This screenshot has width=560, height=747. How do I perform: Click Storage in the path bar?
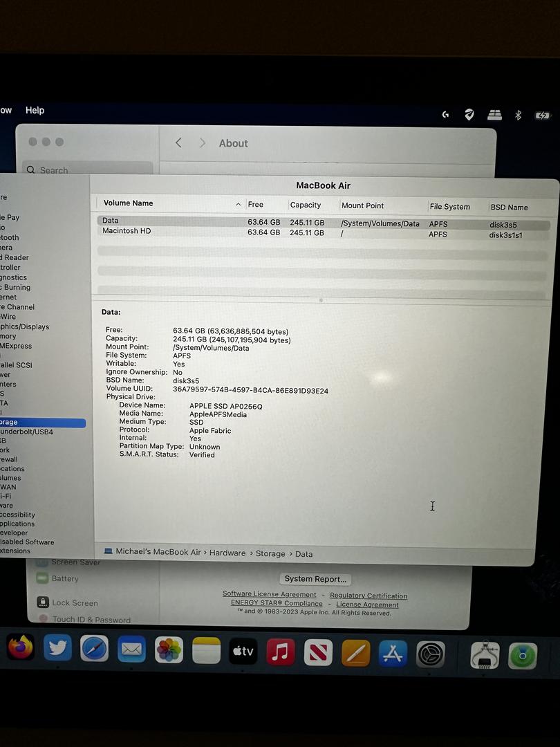(270, 553)
